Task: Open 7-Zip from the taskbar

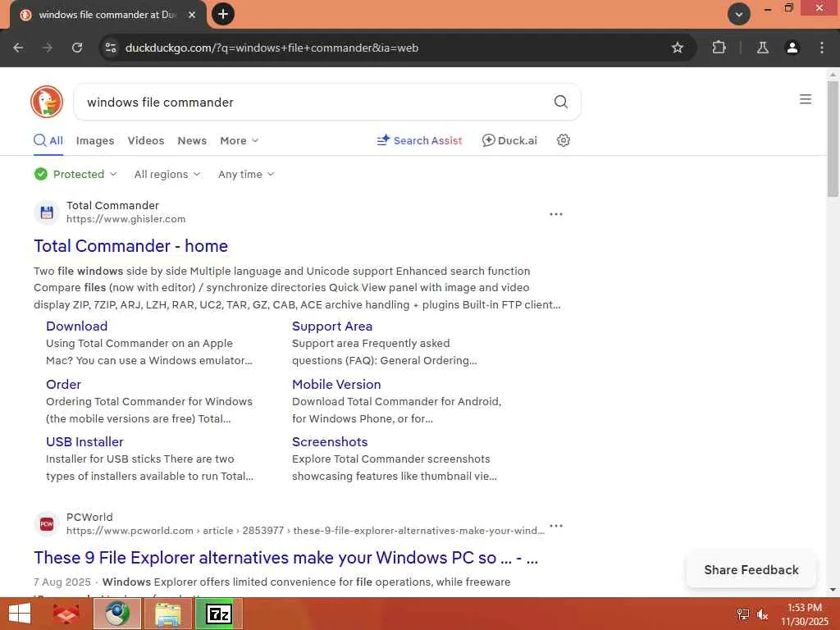Action: [218, 614]
